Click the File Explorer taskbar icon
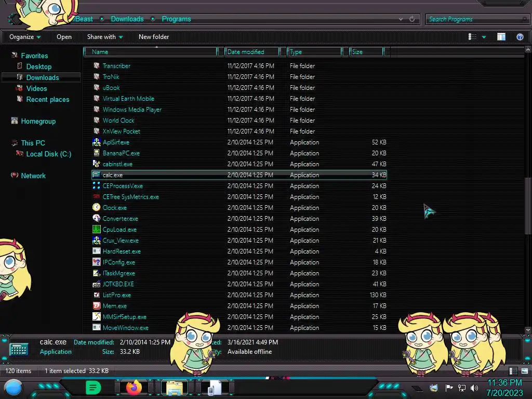Viewport: 532px width, 399px height. click(x=175, y=388)
